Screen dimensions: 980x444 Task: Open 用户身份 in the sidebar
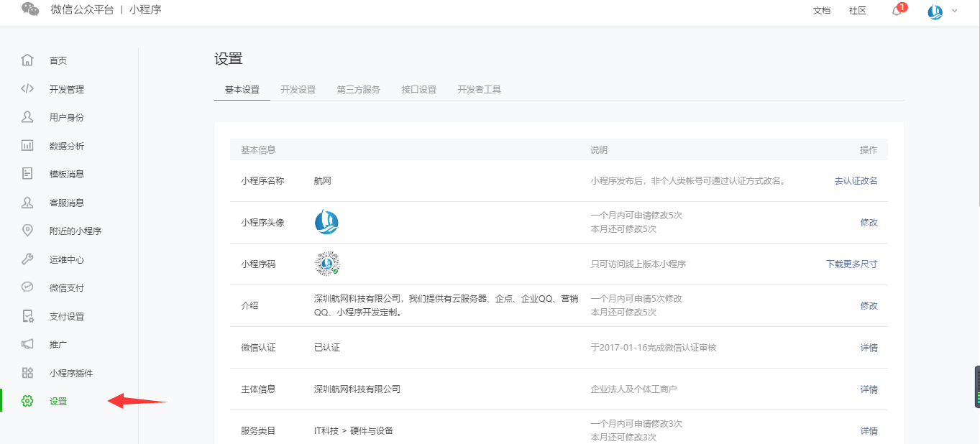[x=67, y=118]
